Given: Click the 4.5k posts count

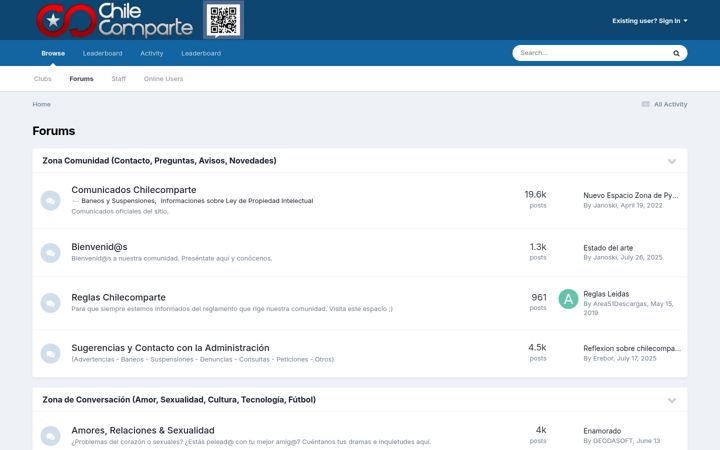Looking at the screenshot, I should [537, 348].
